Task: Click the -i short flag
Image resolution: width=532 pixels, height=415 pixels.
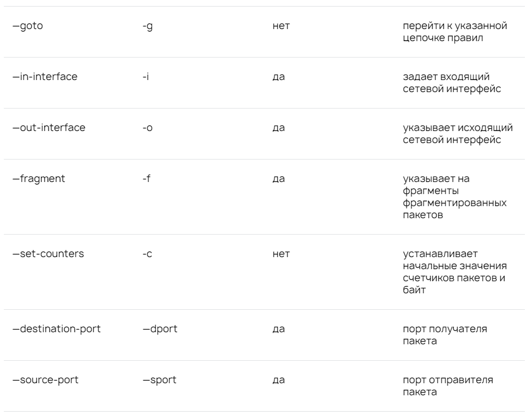Action: 146,77
